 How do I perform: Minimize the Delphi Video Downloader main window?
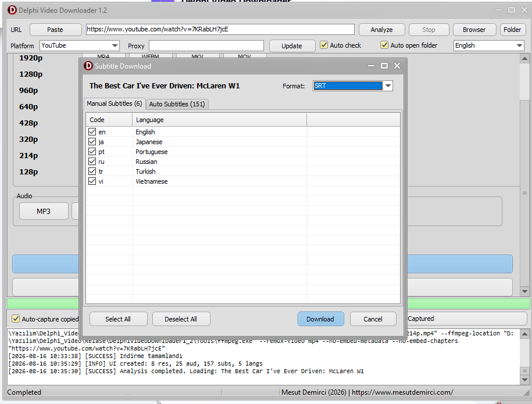(x=498, y=10)
